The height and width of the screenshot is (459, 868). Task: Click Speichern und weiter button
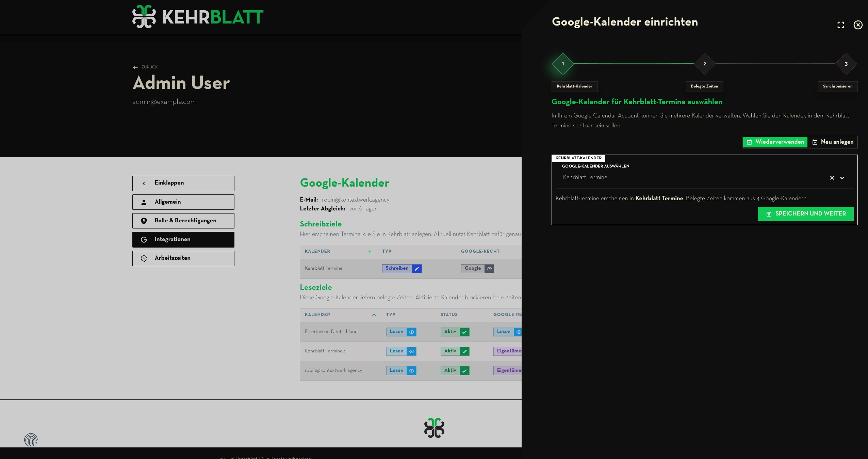point(805,214)
